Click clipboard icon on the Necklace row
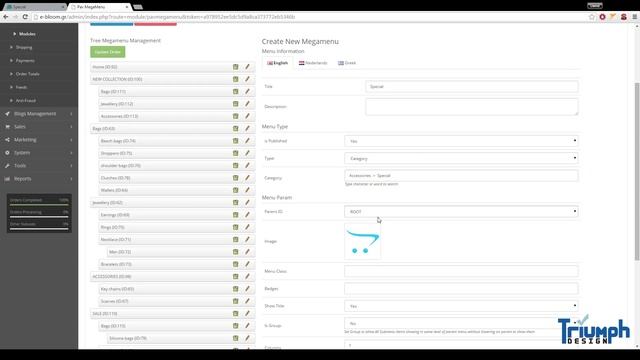640x360 pixels. (x=236, y=239)
